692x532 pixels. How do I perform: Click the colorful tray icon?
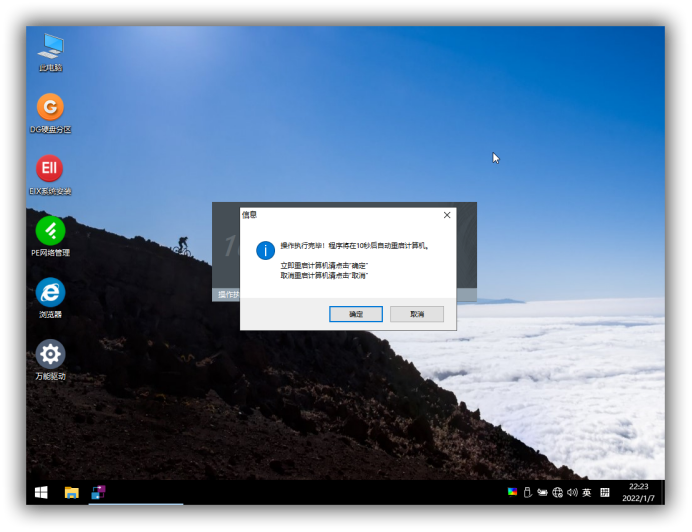[513, 492]
